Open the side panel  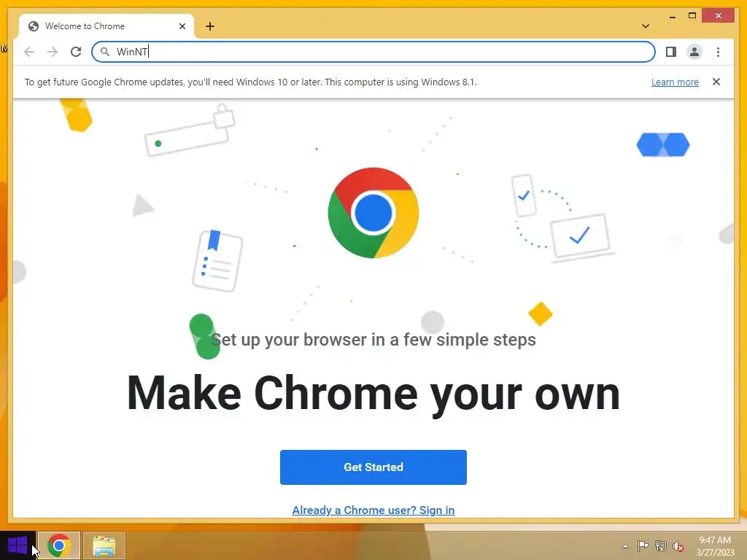click(671, 52)
